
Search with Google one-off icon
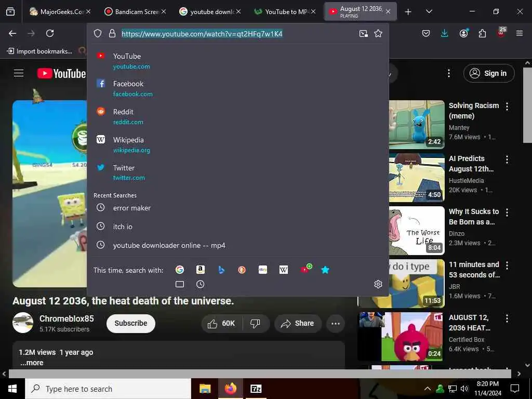[x=179, y=270]
